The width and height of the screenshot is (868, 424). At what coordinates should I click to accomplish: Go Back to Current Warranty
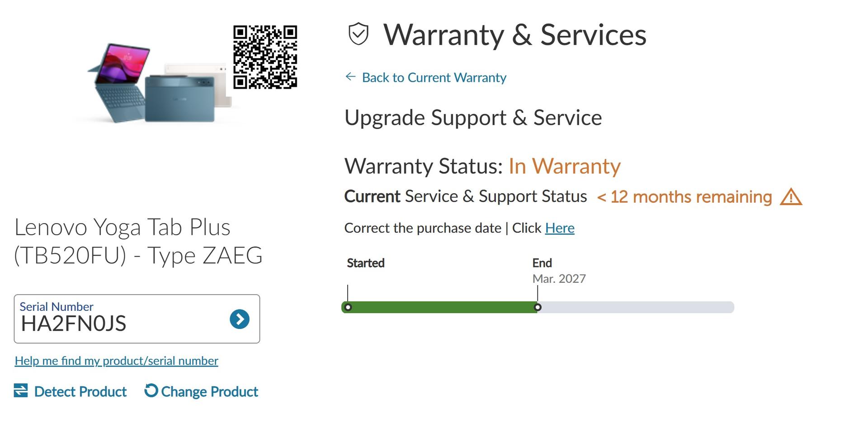(434, 77)
